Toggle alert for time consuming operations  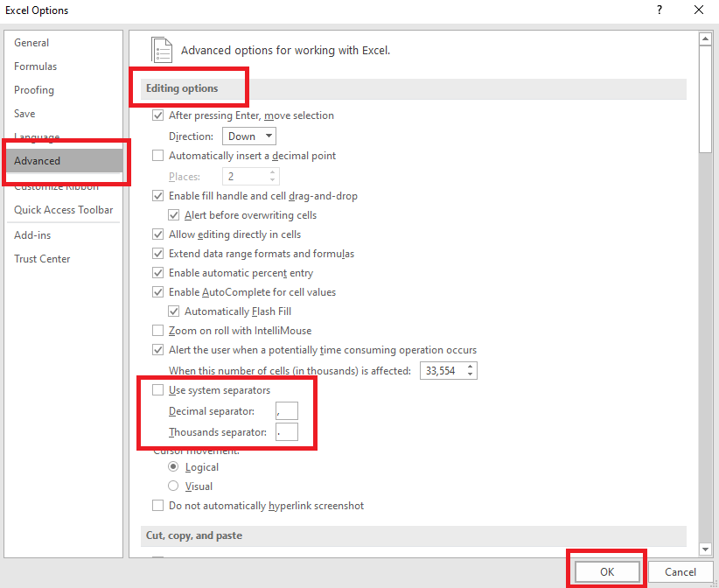point(157,350)
